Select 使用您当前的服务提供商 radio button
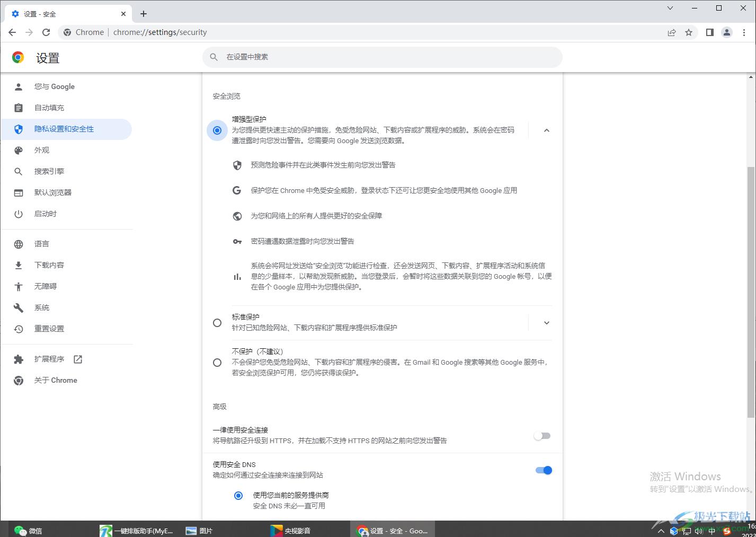The image size is (756, 537). click(238, 496)
